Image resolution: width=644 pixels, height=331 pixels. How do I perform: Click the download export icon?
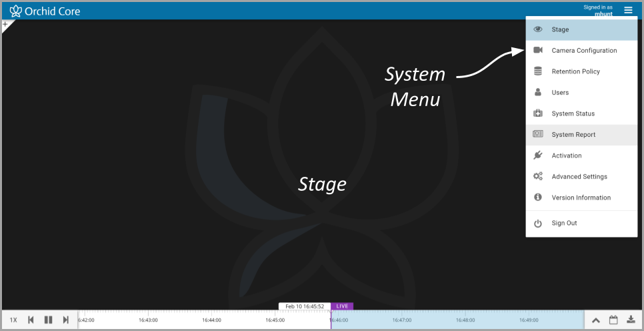631,320
